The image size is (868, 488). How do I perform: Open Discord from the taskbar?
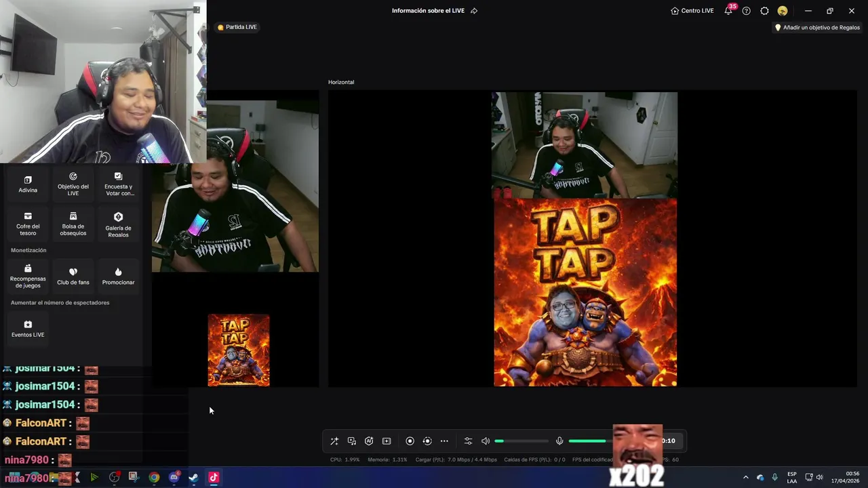[174, 477]
